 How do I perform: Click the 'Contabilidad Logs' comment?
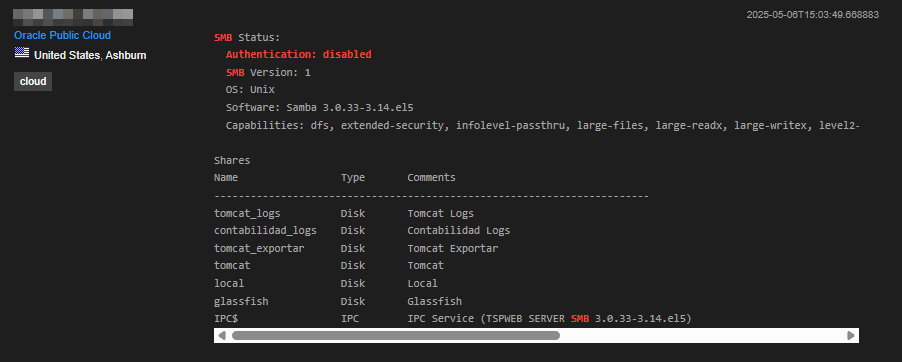458,231
